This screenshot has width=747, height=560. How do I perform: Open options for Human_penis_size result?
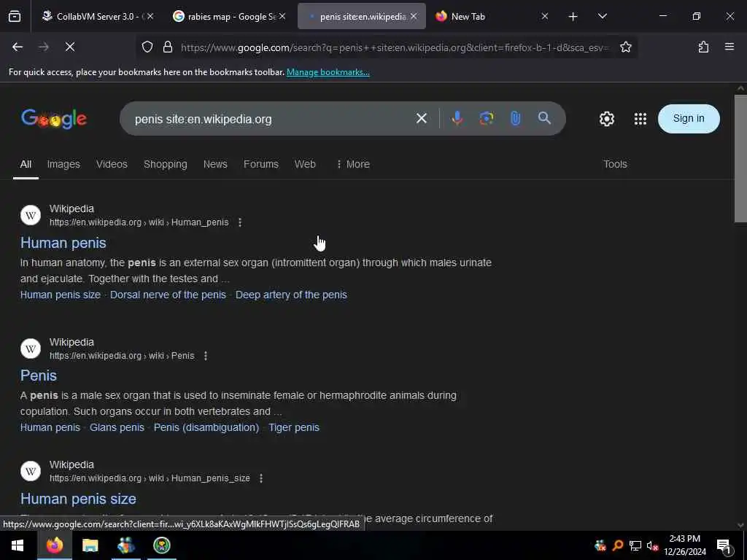[261, 478]
